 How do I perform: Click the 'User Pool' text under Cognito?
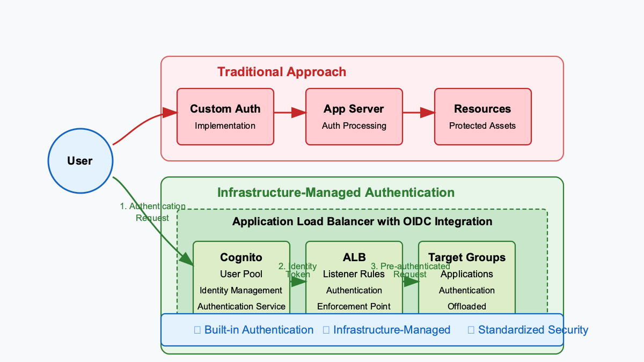[x=241, y=274]
